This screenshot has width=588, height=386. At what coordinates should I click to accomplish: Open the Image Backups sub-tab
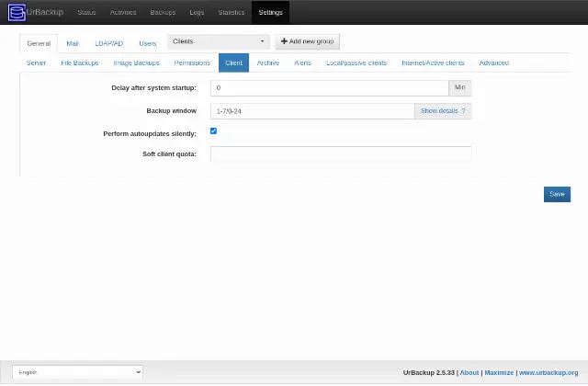pos(137,63)
